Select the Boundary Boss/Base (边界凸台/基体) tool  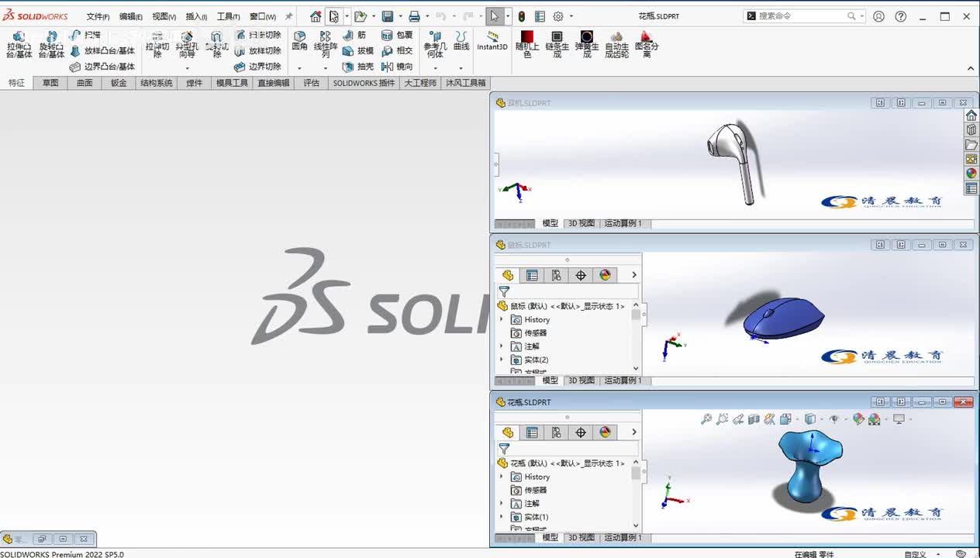102,67
